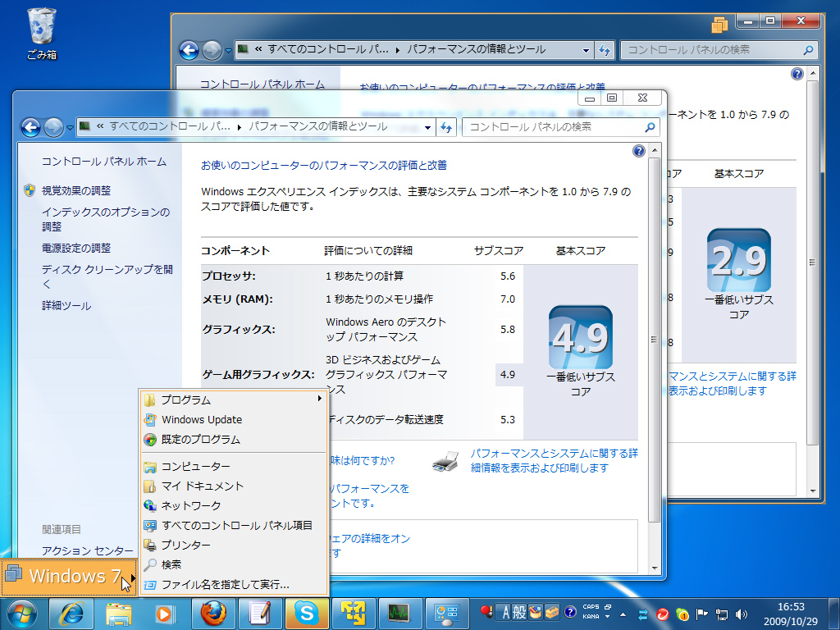Toggle the IME input mode A indicator
Image resolution: width=840 pixels, height=630 pixels.
(505, 610)
